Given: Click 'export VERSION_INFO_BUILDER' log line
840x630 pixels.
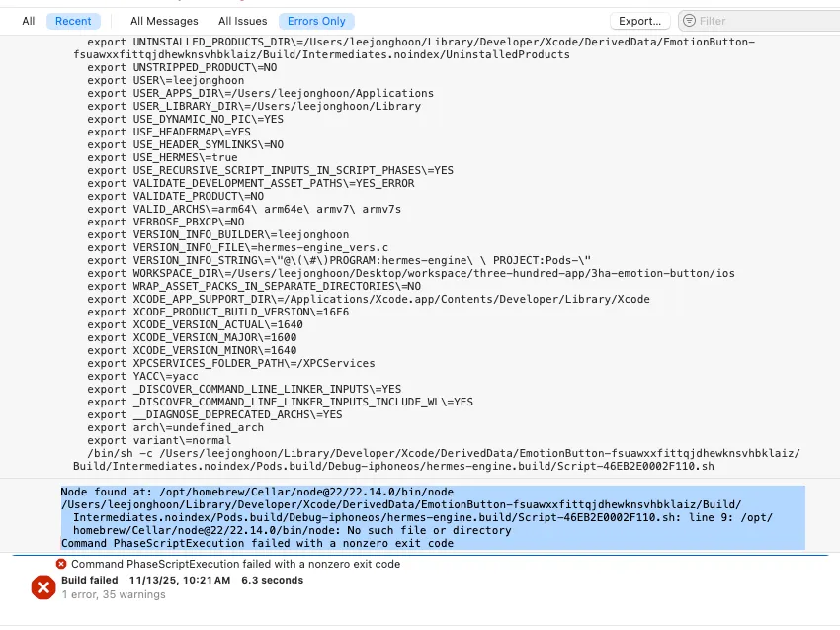Looking at the screenshot, I should [x=218, y=234].
